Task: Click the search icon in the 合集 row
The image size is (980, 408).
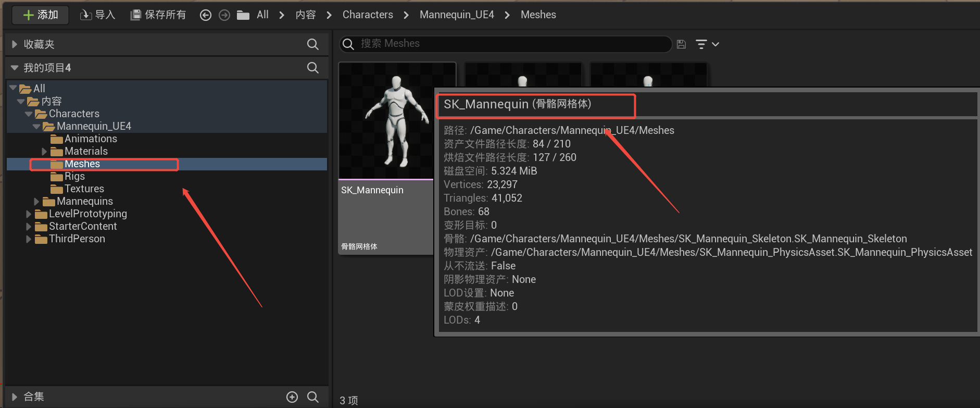Action: (313, 397)
